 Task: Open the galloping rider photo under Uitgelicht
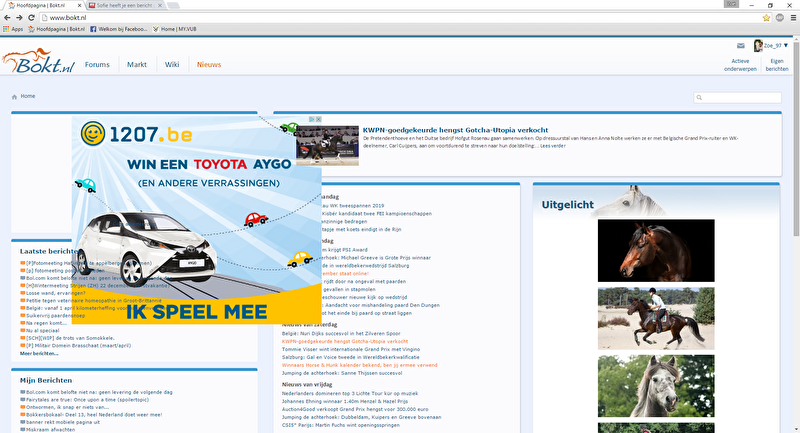656,318
